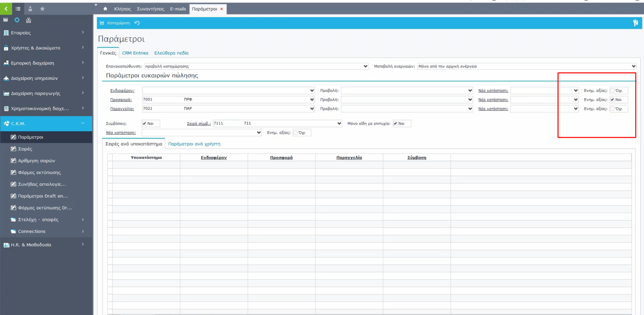Open the Σειρά σύμβ. dropdown showing 7111
Screen dimensions: 644x315
[277, 124]
